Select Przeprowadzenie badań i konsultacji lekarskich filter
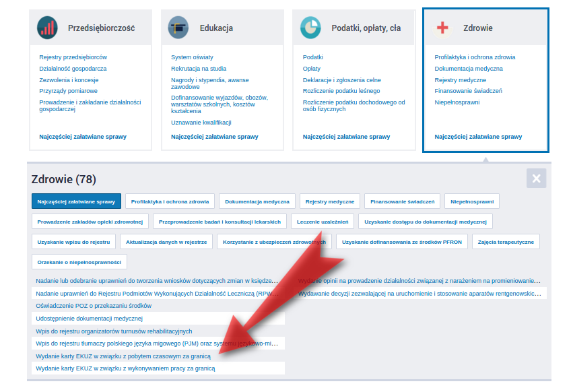 [220, 222]
